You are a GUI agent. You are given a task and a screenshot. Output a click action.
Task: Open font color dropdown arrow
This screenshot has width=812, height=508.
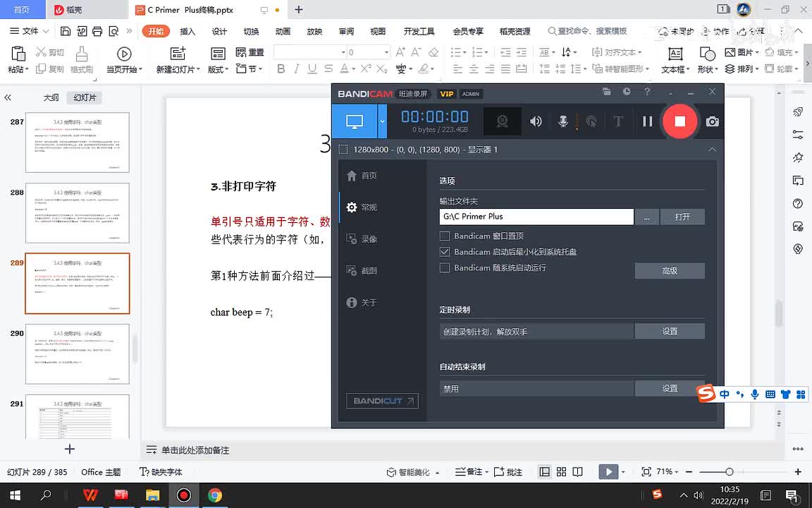coord(353,69)
